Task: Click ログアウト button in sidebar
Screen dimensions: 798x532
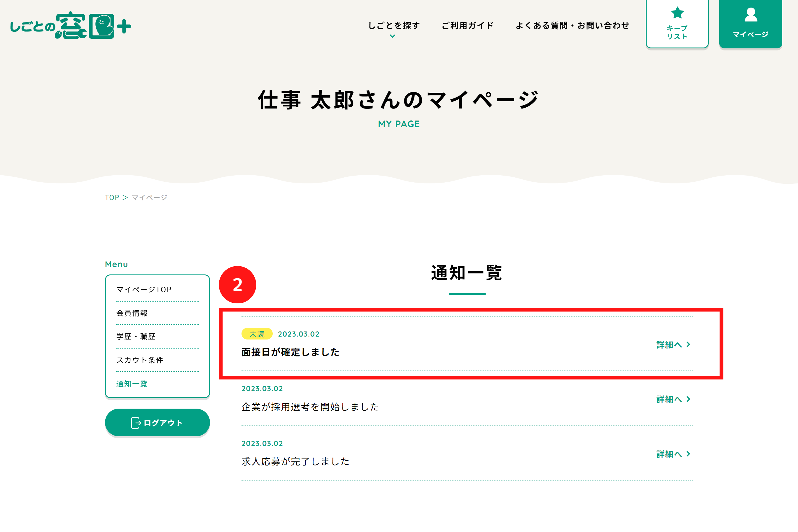Action: point(156,423)
